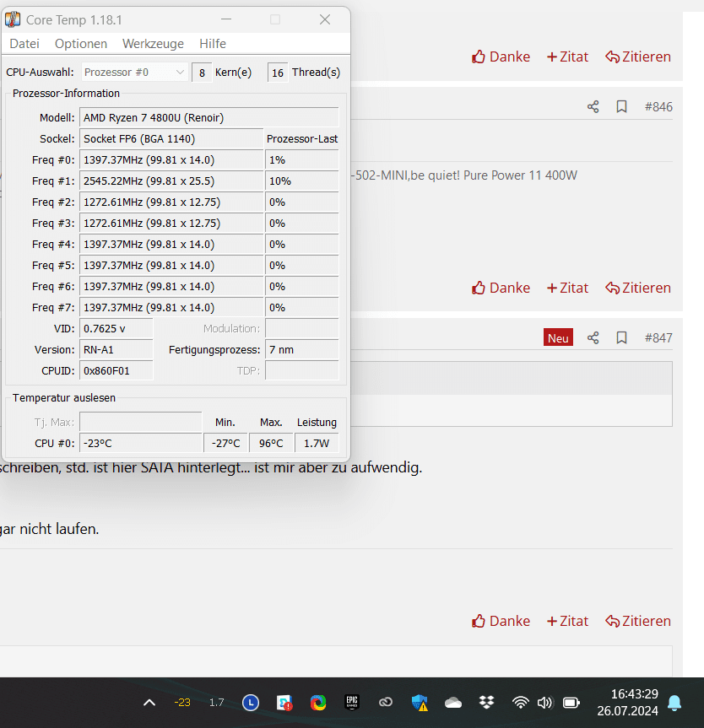Click Zitieren on post #847
Viewport: 704px width, 728px height.
(638, 621)
